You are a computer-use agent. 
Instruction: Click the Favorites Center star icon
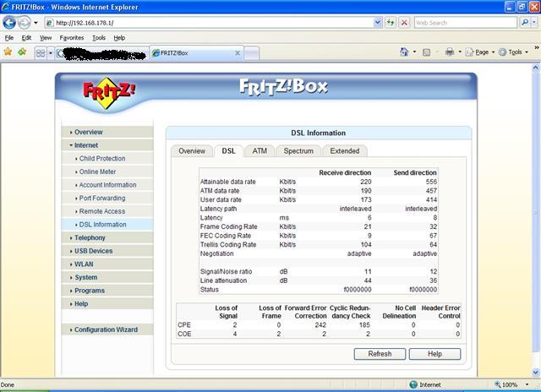8,52
